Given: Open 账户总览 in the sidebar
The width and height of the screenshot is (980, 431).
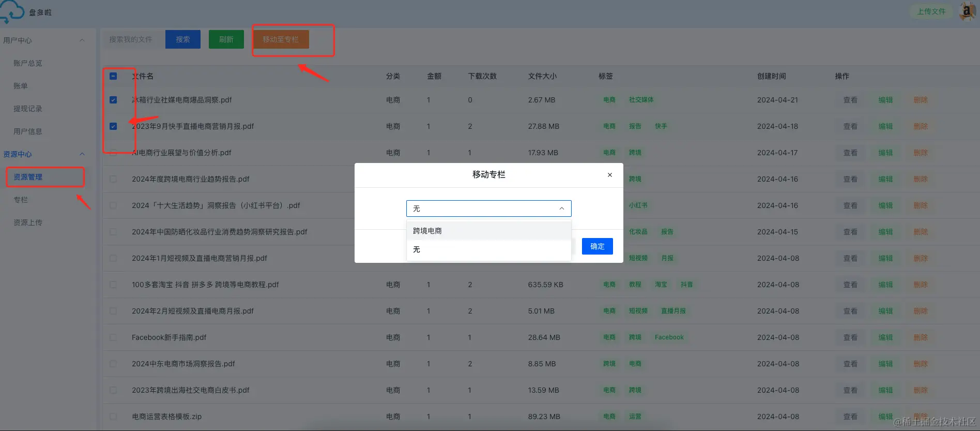Looking at the screenshot, I should tap(28, 63).
